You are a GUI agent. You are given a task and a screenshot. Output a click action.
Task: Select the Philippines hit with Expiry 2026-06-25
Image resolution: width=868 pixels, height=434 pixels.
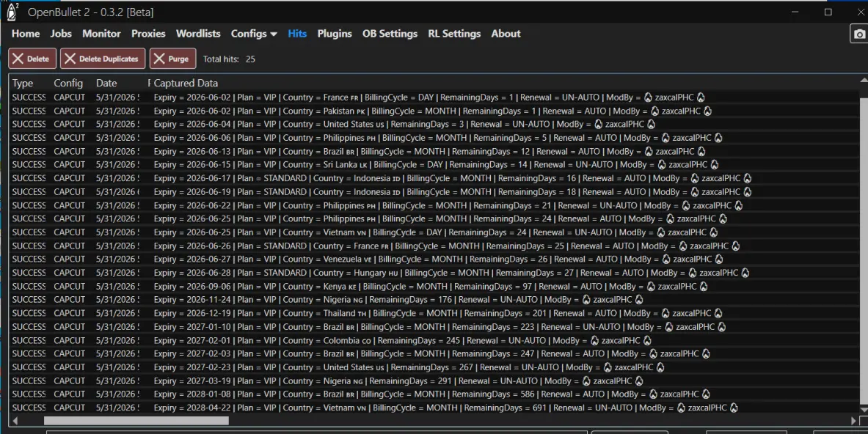434,219
